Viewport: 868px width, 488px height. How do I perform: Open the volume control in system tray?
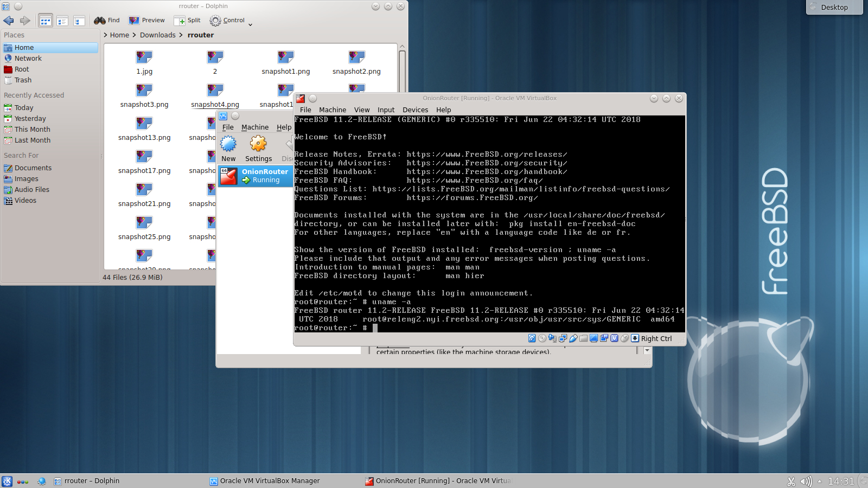806,481
